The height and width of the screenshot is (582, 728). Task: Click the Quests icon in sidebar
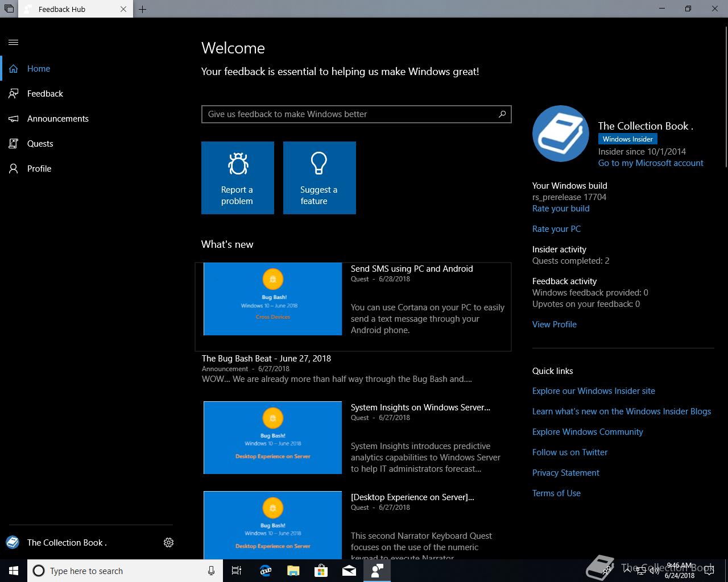[14, 144]
